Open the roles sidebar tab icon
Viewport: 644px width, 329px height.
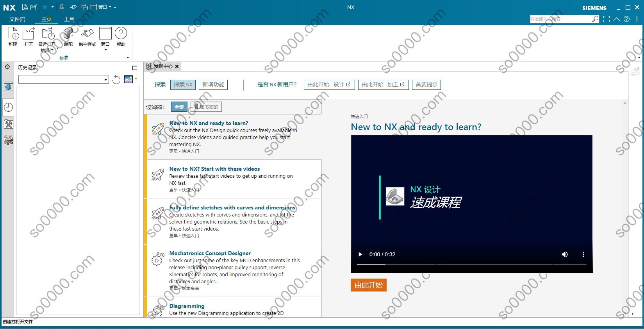click(9, 140)
